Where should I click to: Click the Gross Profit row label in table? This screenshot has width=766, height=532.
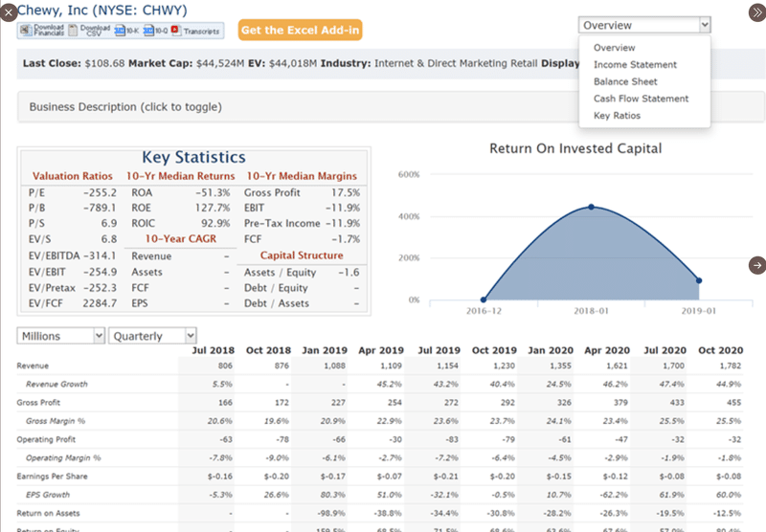tap(38, 403)
